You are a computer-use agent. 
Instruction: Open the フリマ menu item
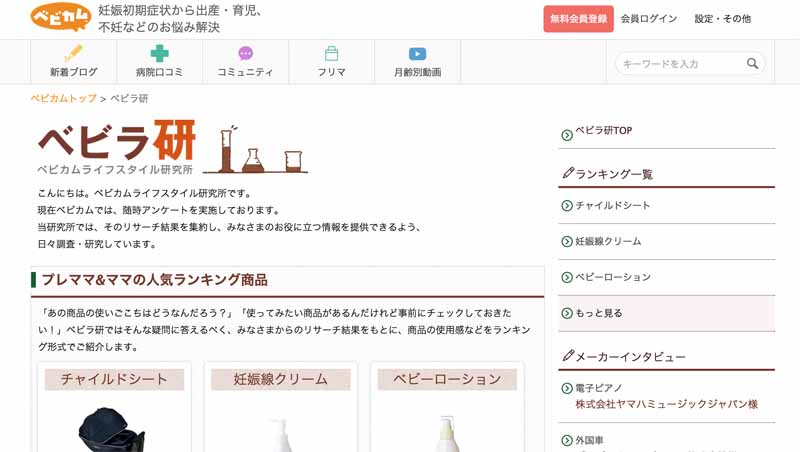point(332,61)
